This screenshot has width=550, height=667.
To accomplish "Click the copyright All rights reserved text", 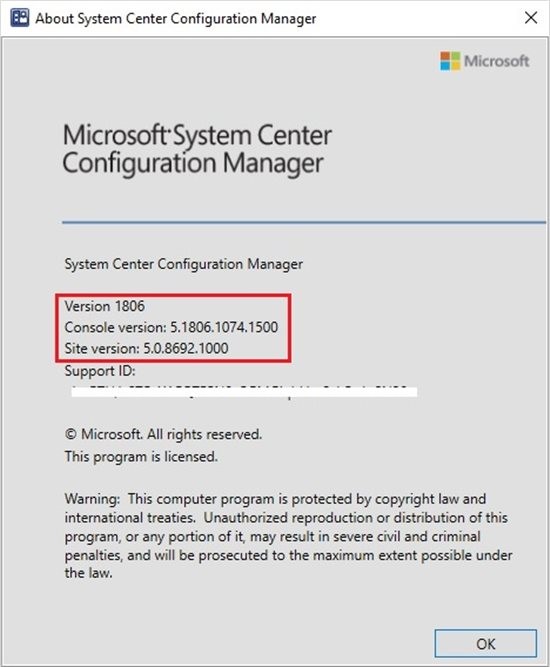I will click(163, 434).
